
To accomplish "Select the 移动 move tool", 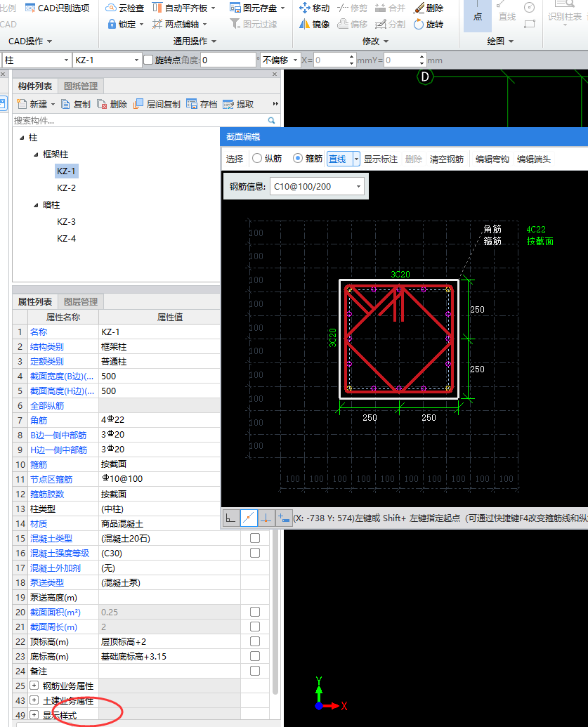I will coord(315,8).
